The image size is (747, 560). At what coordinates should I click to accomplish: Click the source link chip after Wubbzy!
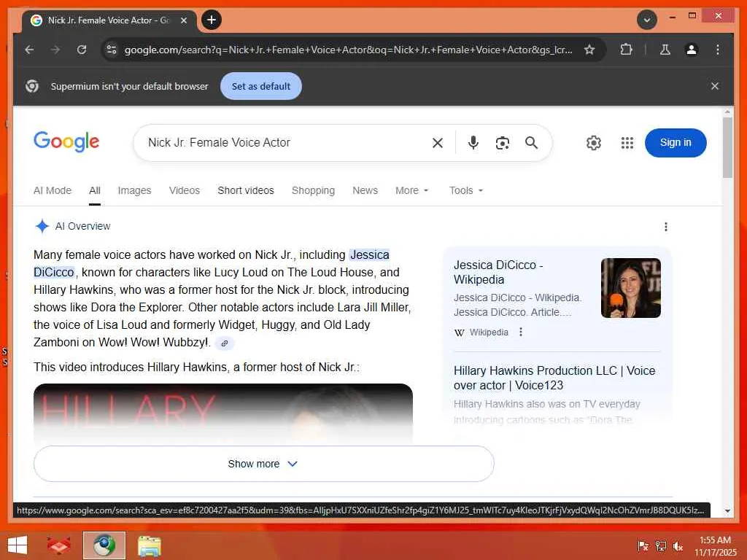point(225,343)
